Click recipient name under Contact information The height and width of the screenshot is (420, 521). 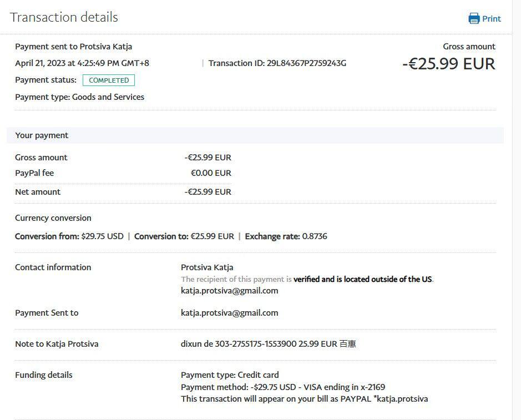[x=207, y=267]
